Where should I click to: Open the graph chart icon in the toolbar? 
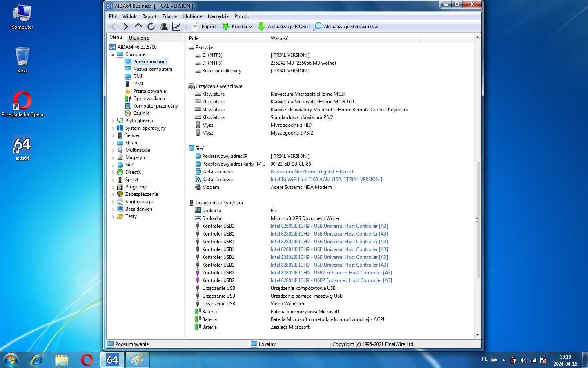click(x=176, y=27)
